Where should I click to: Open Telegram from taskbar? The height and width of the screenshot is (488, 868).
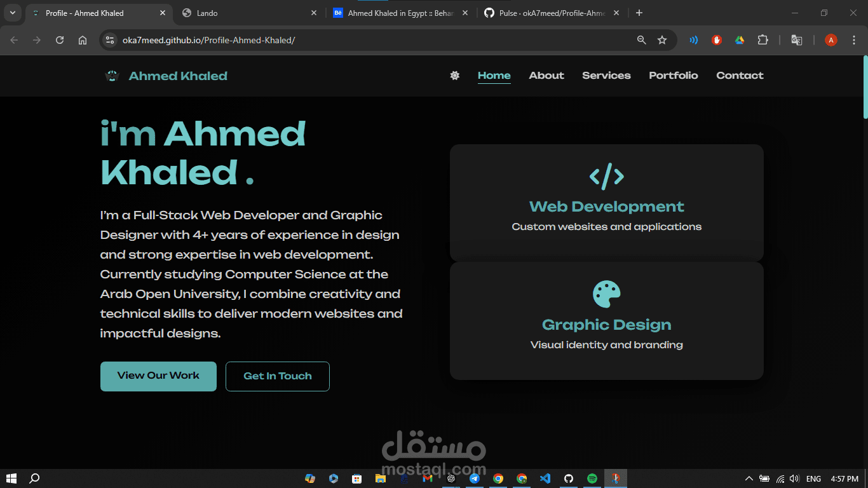475,478
